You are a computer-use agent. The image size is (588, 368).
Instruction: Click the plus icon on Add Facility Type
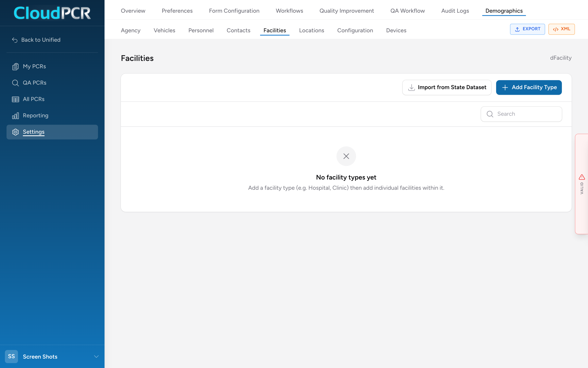point(505,87)
